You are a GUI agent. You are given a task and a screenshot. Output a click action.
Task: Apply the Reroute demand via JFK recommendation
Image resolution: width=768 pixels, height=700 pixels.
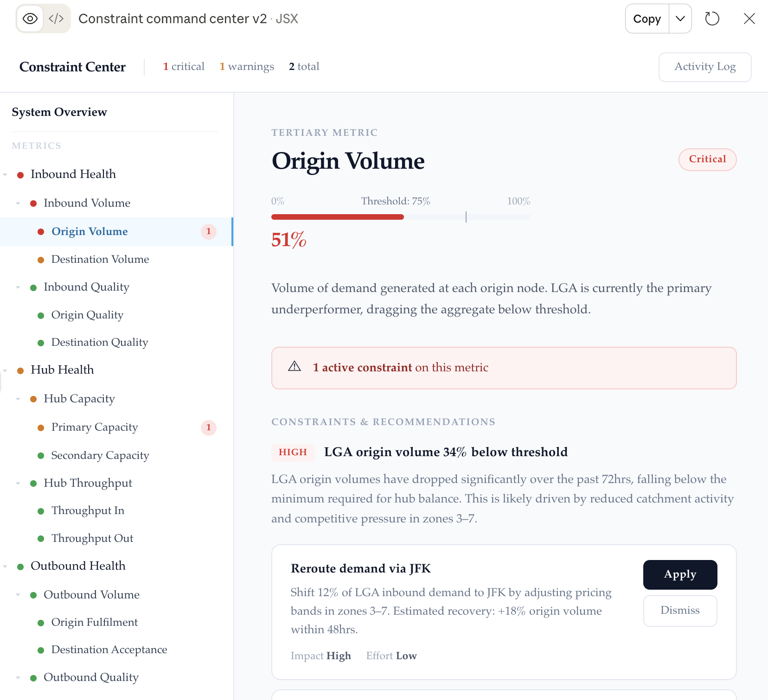click(x=680, y=574)
